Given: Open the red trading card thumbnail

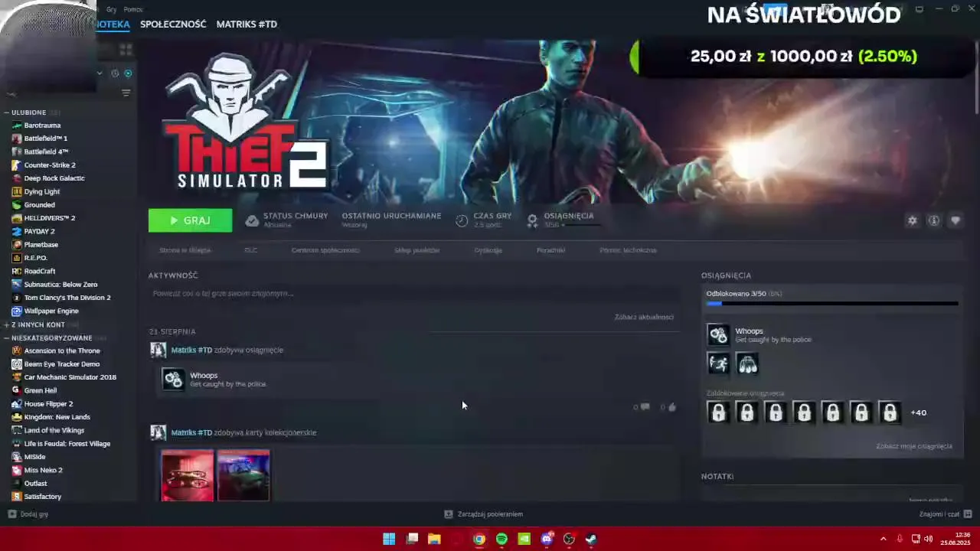Looking at the screenshot, I should pyautogui.click(x=188, y=475).
